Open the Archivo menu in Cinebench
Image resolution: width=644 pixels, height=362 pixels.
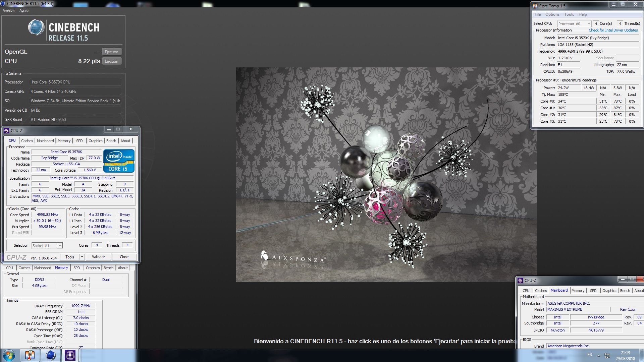pyautogui.click(x=9, y=11)
